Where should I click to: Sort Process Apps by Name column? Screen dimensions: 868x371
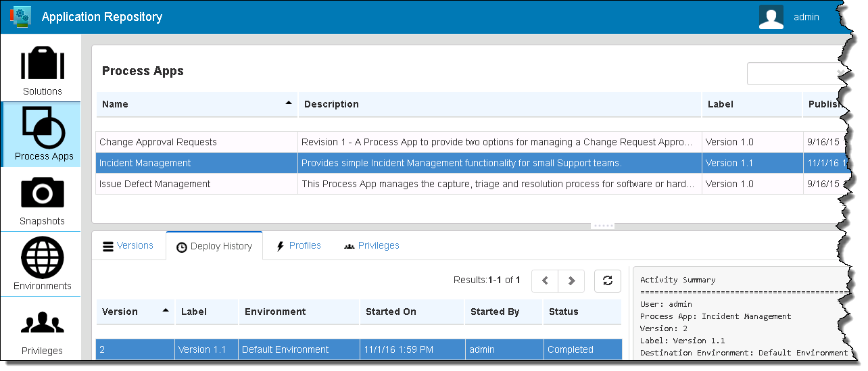point(197,104)
